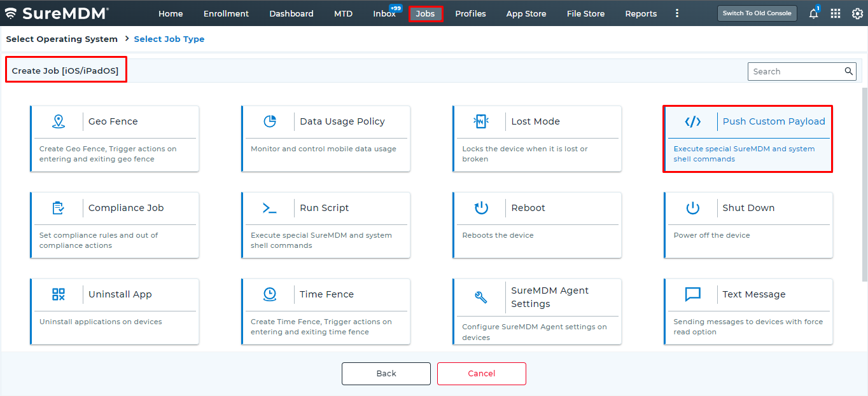The height and width of the screenshot is (396, 868).
Task: Open the three-dot overflow menu
Action: tap(676, 13)
